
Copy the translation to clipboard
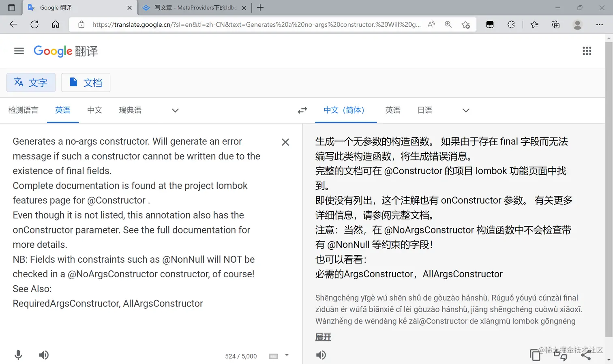point(535,355)
